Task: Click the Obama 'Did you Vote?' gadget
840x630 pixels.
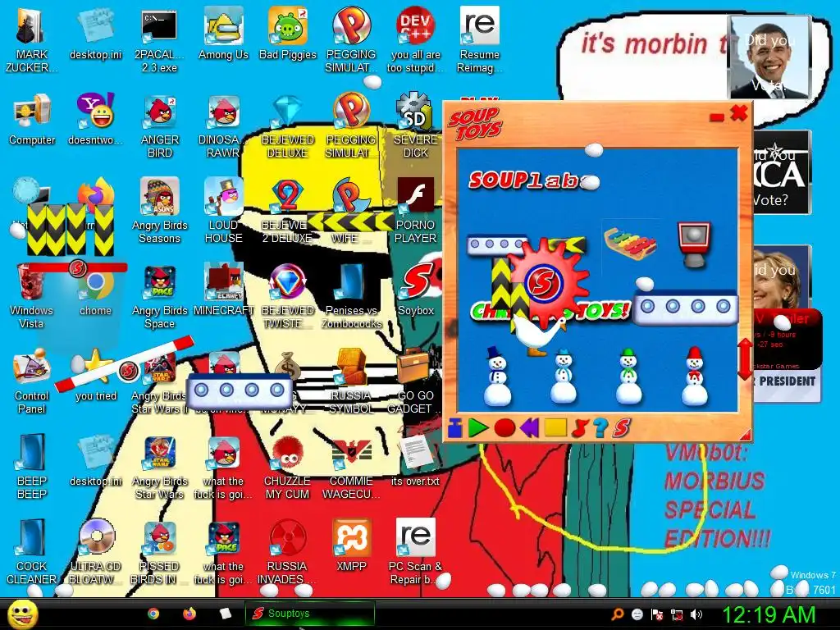Action: pyautogui.click(x=769, y=57)
